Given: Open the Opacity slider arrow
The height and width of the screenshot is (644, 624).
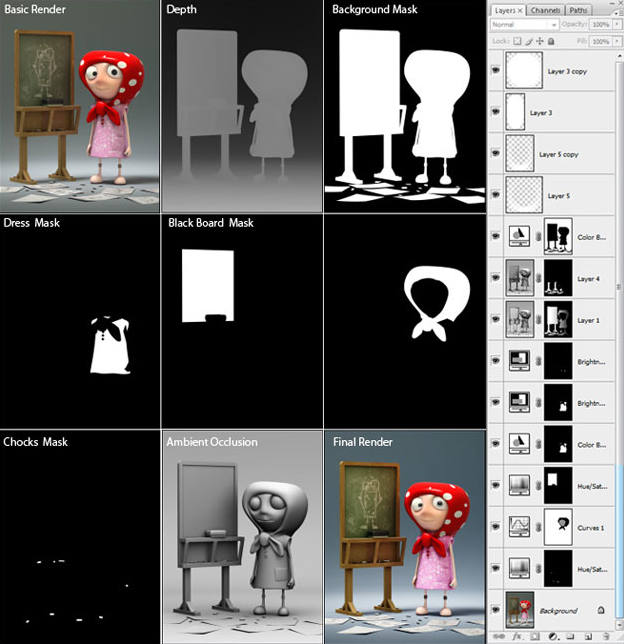Looking at the screenshot, I should coord(617,25).
